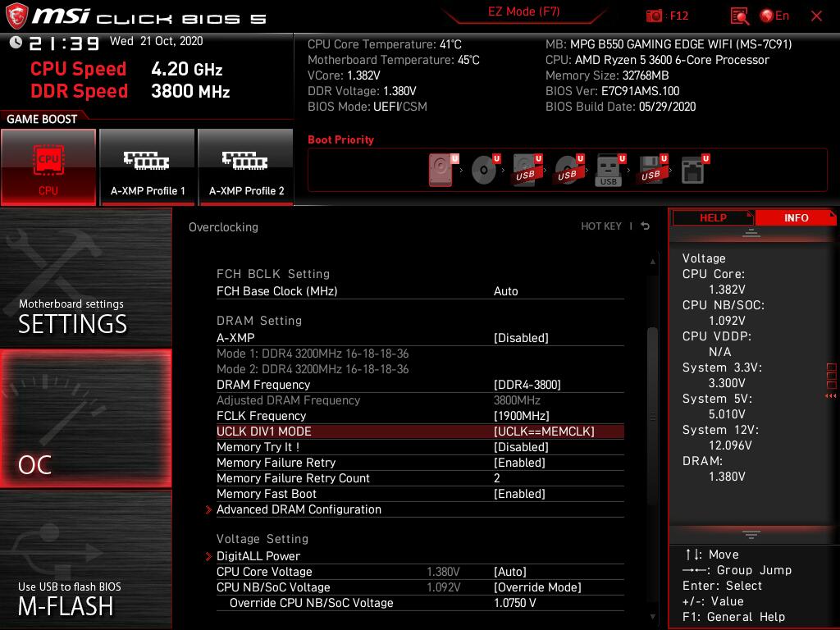Screen dimensions: 840x630
Task: Switch to the INFO tab
Action: tap(796, 217)
